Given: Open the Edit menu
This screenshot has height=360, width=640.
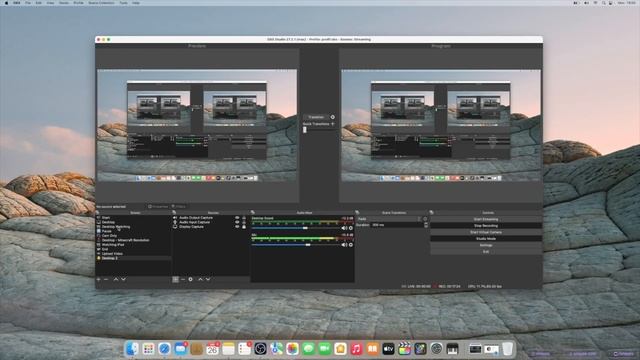Looking at the screenshot, I should point(38,3).
